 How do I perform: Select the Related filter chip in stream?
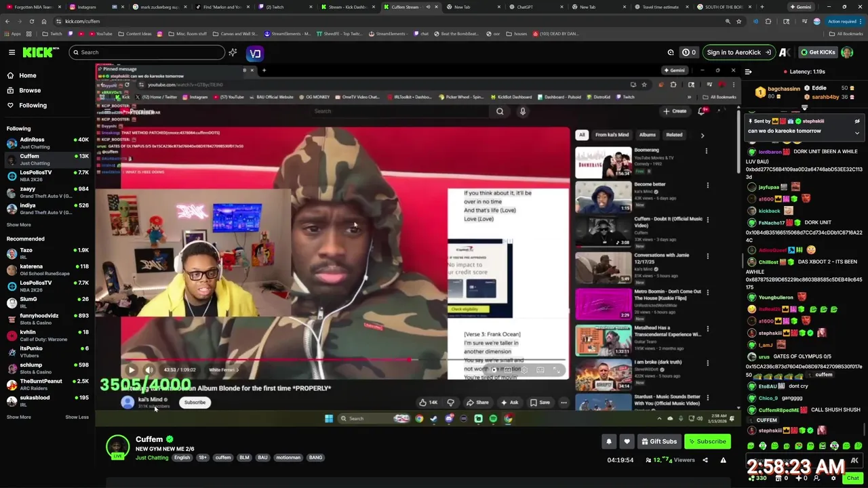coord(674,135)
